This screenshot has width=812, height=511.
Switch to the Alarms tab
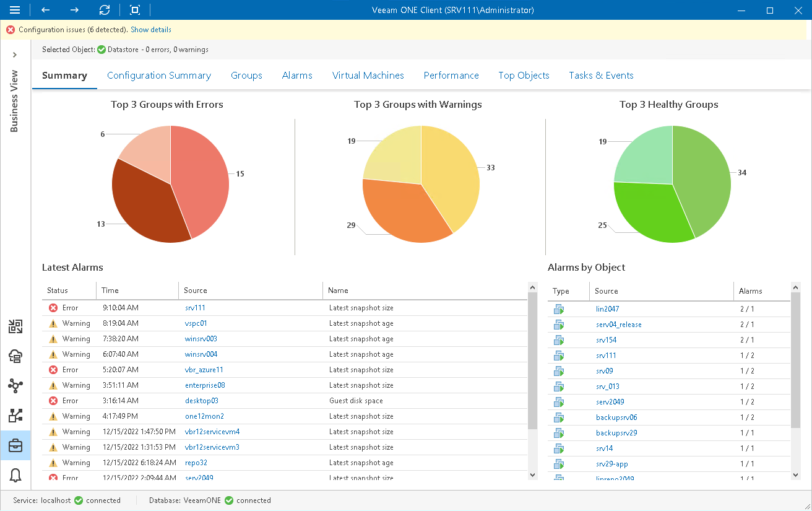click(297, 76)
